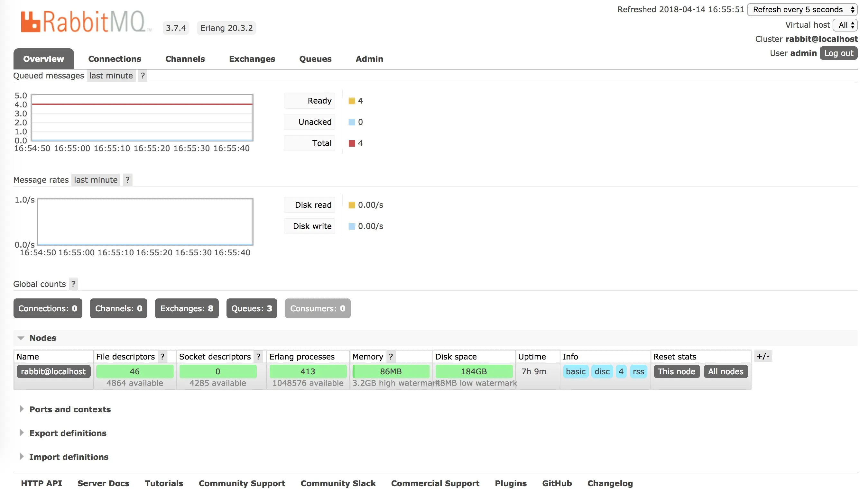
Task: Change Queued messages range 'last minute'
Action: point(111,76)
